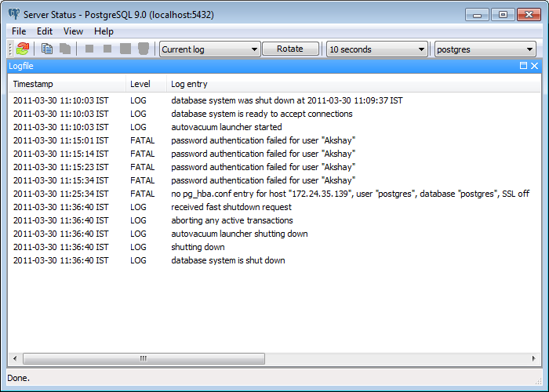Click the last grayed-out shield-shaped toolbar icon
549x392 pixels.
coord(144,49)
